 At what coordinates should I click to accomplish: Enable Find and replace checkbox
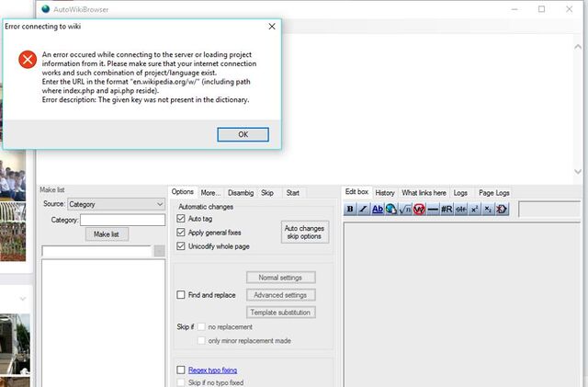click(x=181, y=295)
